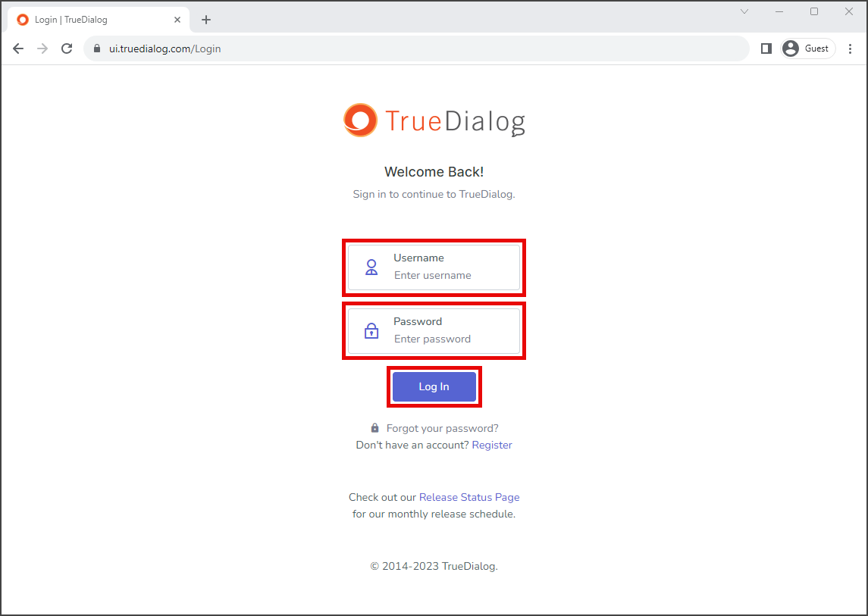Click the Log In button
Image resolution: width=868 pixels, height=616 pixels.
click(434, 386)
